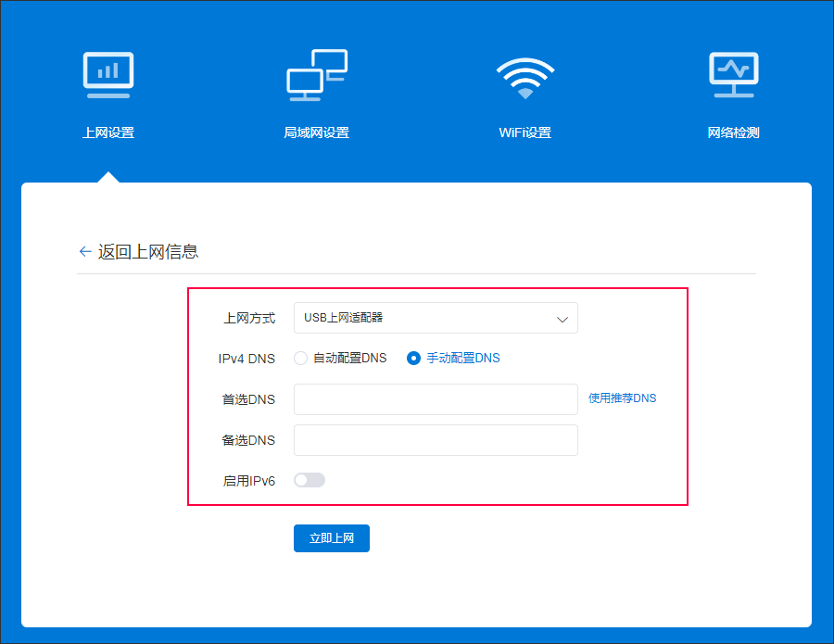Open the WiFi设置 tab label
Image resolution: width=834 pixels, height=644 pixels.
(524, 133)
